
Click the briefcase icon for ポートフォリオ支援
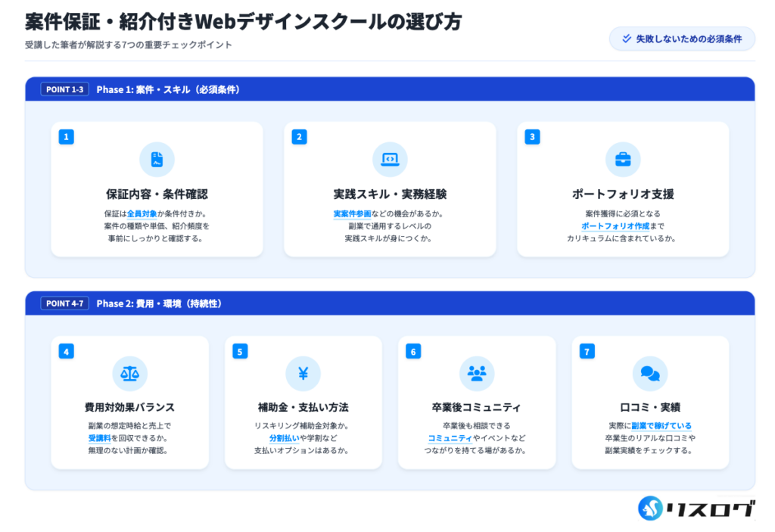pos(623,160)
